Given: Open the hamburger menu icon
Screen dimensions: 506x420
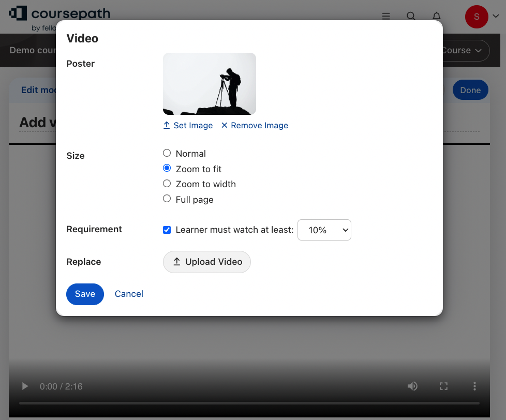Looking at the screenshot, I should (386, 16).
